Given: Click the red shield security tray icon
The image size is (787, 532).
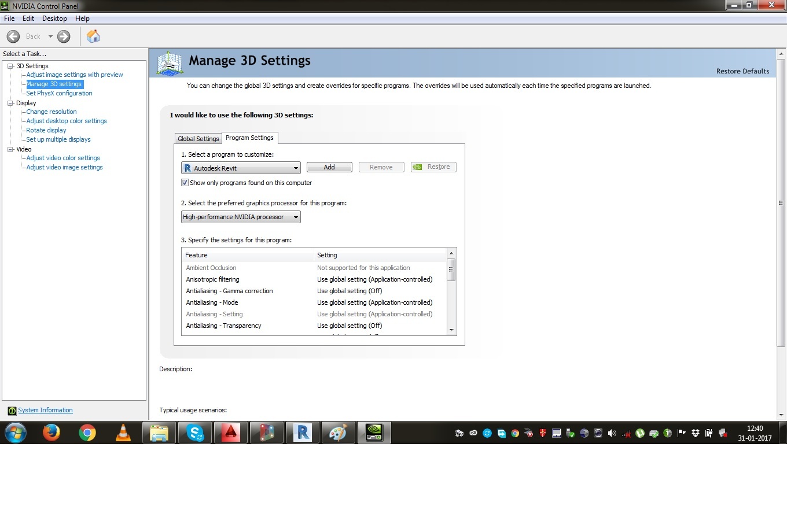Looking at the screenshot, I should [543, 433].
